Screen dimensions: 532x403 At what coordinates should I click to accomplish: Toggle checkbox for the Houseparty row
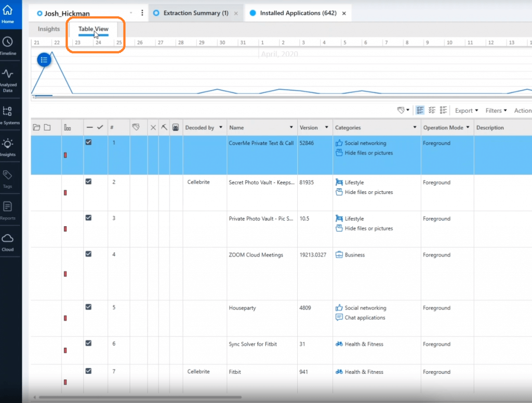tap(88, 307)
